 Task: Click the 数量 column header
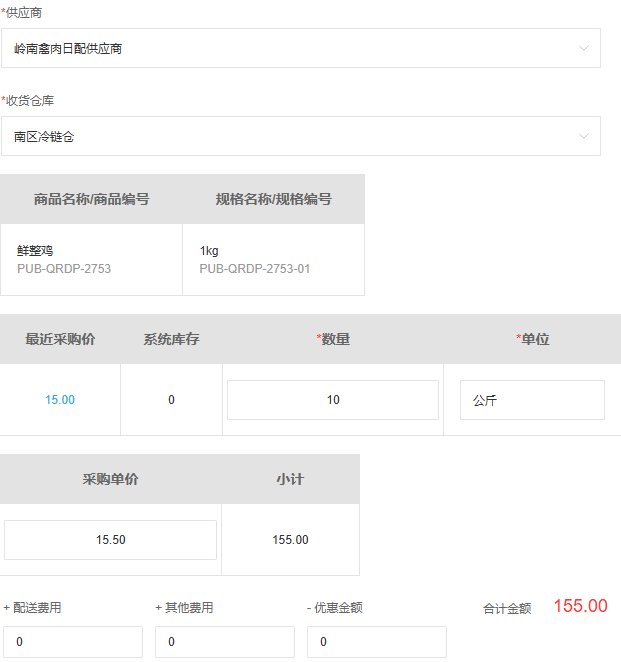pos(333,339)
